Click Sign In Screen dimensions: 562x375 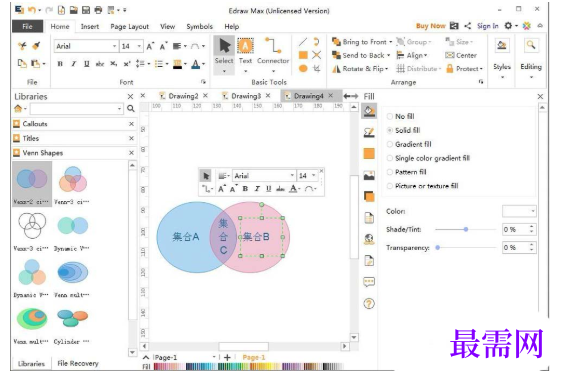[487, 26]
